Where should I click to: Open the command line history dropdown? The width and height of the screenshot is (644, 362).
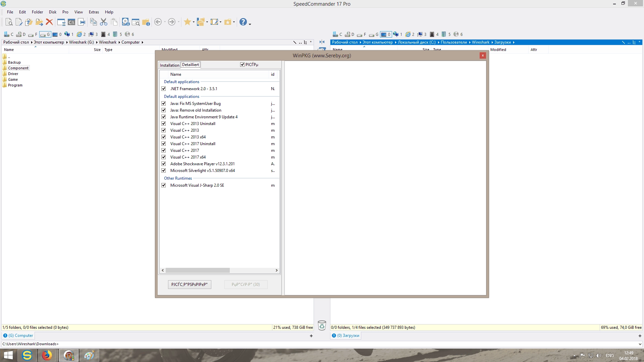click(640, 344)
